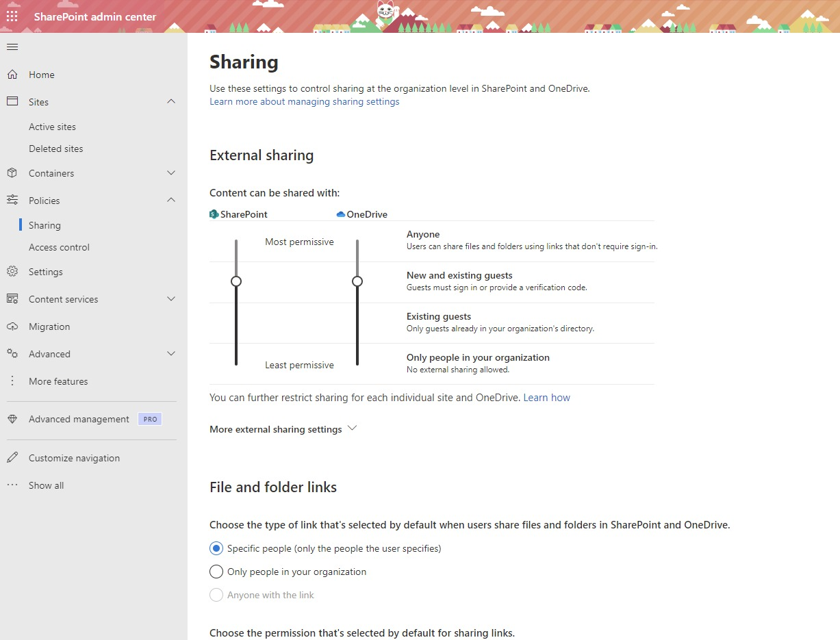This screenshot has width=840, height=640.
Task: Click the SharePoint logo above the slider
Action: (214, 214)
